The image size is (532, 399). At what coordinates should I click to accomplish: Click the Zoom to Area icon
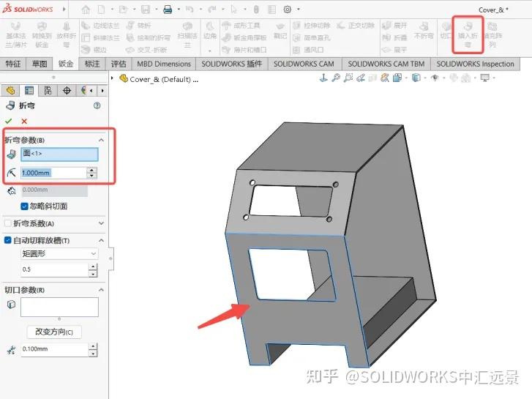(348, 78)
